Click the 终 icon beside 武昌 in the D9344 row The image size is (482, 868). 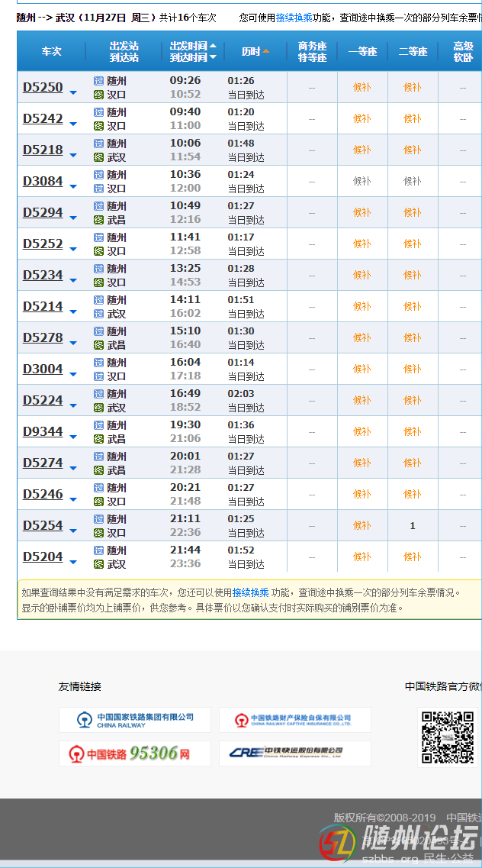[98, 439]
